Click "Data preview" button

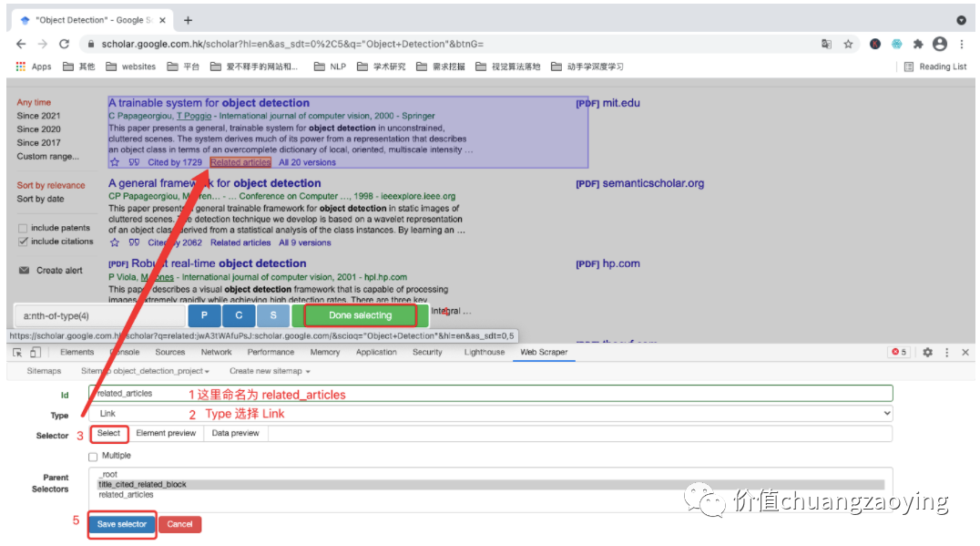click(235, 433)
